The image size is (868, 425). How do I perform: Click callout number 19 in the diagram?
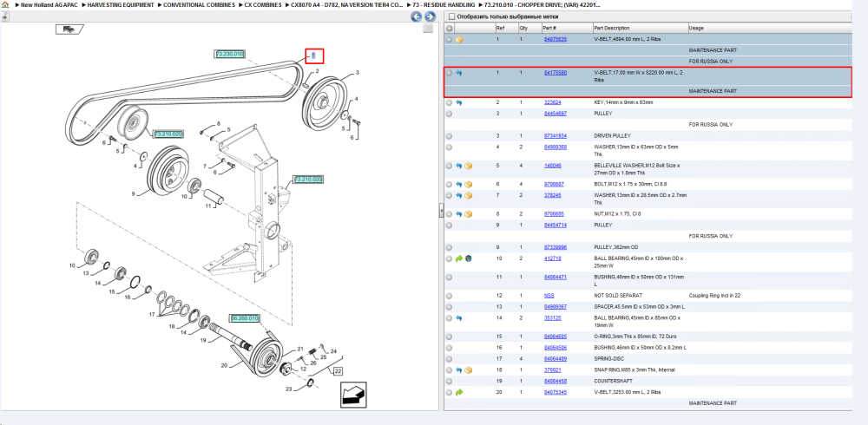point(202,340)
